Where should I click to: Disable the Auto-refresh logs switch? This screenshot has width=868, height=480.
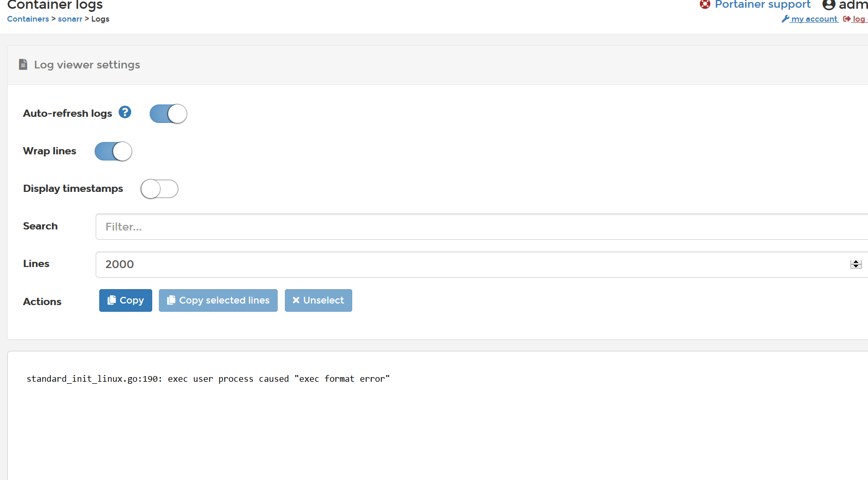[168, 114]
